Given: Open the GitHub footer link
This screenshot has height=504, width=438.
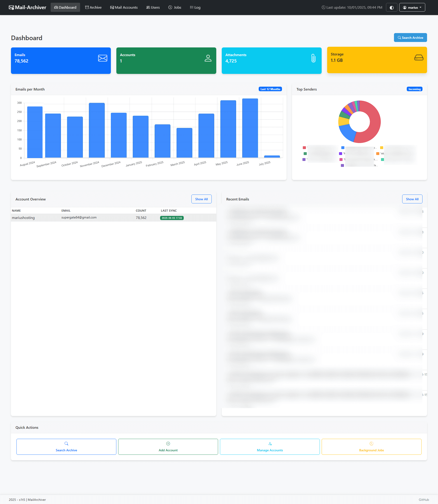Looking at the screenshot, I should [x=424, y=500].
